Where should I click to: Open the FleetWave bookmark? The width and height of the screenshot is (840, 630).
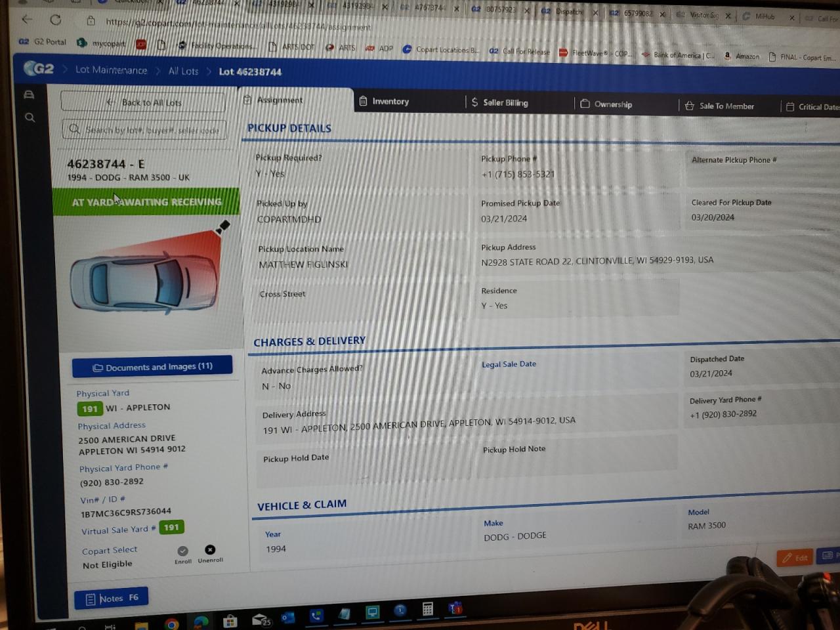(595, 53)
